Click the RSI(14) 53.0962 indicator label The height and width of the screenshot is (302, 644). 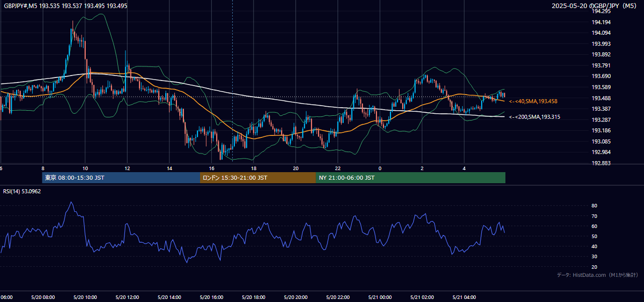pyautogui.click(x=22, y=191)
